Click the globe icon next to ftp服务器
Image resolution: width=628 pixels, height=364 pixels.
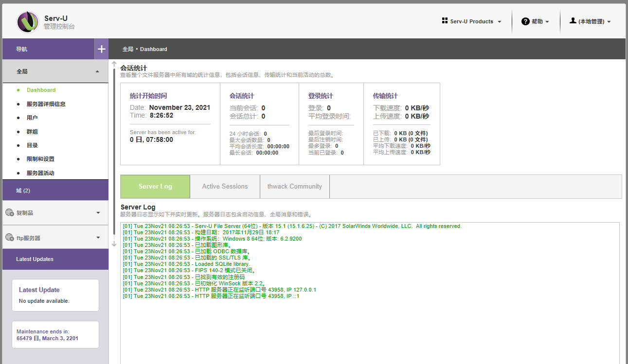9,238
